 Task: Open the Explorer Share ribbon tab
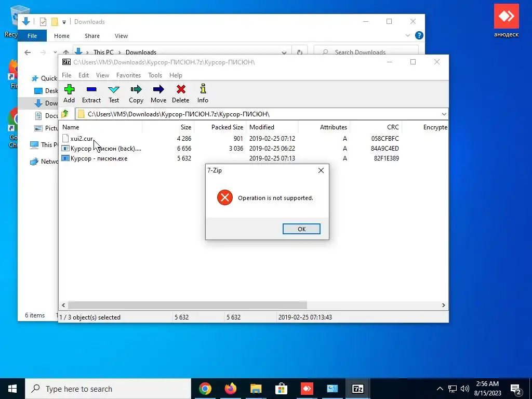pos(92,36)
